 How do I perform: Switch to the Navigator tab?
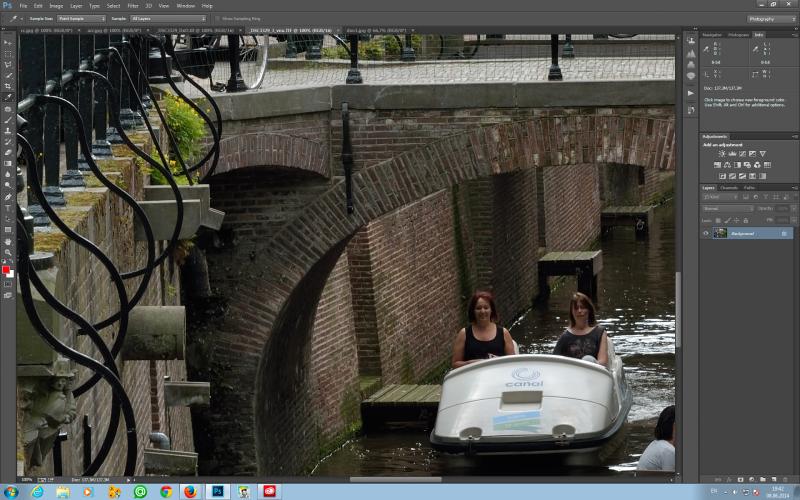pos(712,35)
